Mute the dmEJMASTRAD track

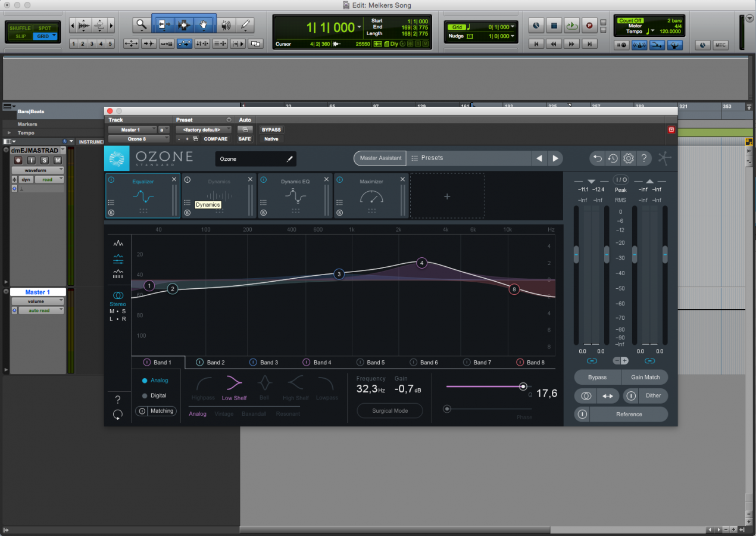pos(58,160)
